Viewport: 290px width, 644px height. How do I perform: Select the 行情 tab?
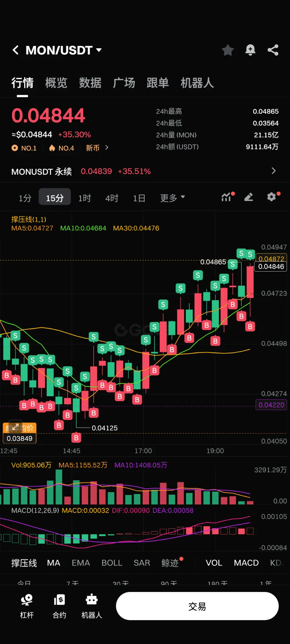[x=22, y=83]
